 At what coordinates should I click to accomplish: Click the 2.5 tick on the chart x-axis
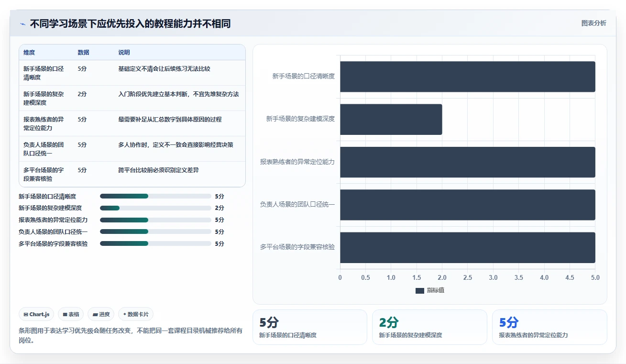[468, 277]
